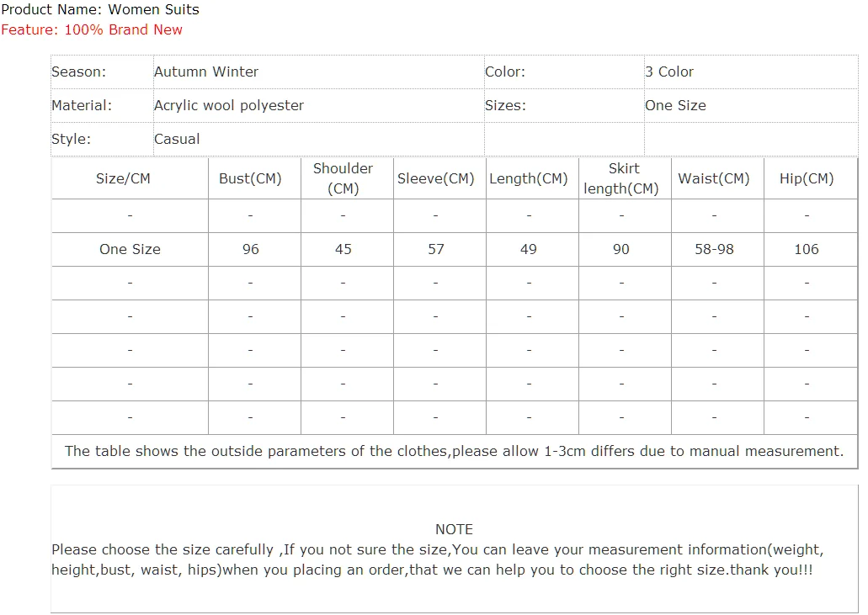Click the 'NOTE' heading
This screenshot has height=615, width=868.
[455, 529]
